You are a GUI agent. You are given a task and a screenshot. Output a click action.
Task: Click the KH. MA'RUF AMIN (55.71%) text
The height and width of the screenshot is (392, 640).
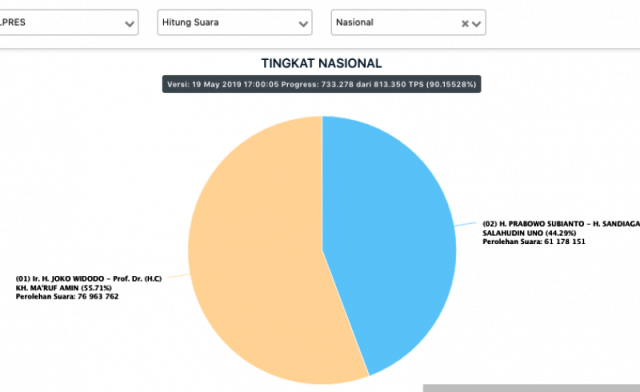coord(64,288)
